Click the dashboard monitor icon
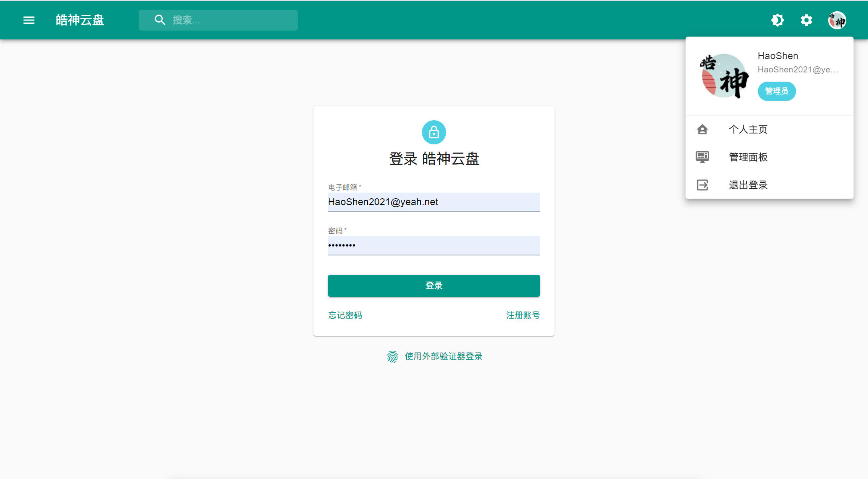 [702, 157]
